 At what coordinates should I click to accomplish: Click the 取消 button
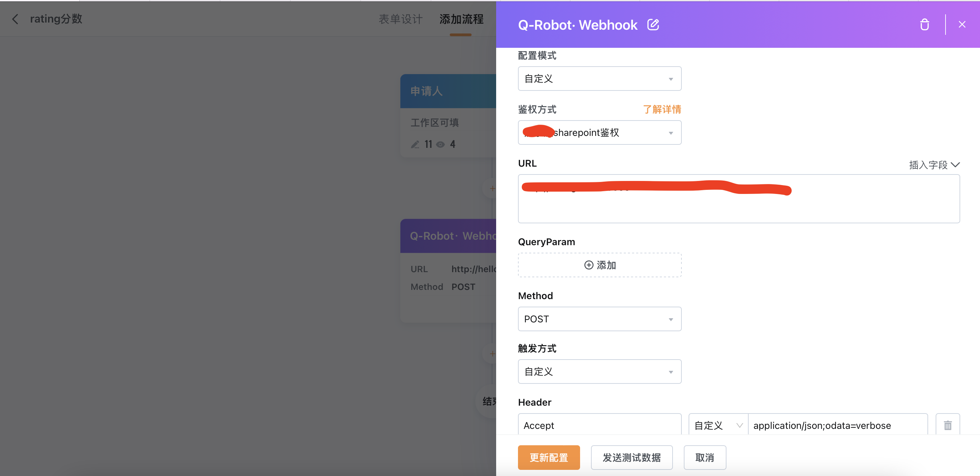point(705,457)
